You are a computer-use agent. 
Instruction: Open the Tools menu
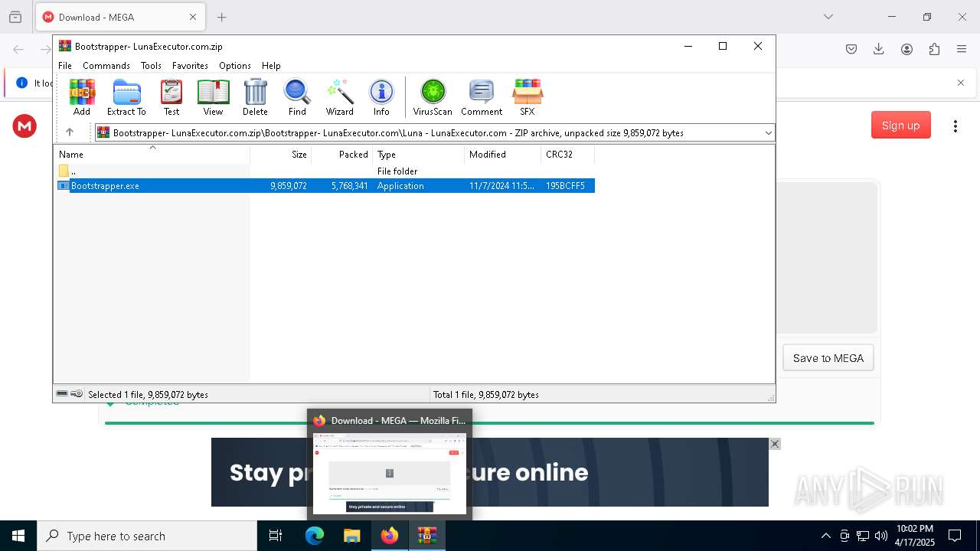point(151,66)
